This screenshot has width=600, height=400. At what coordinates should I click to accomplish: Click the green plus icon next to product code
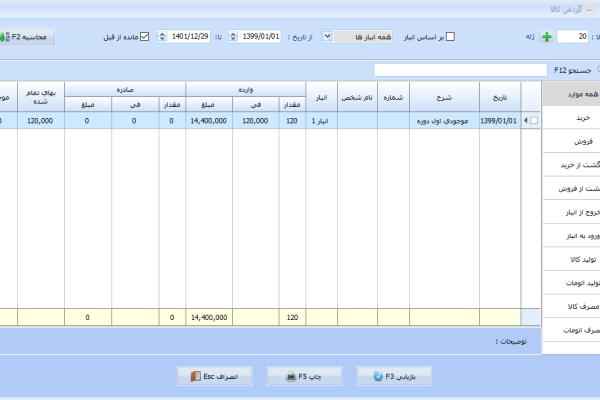(546, 37)
